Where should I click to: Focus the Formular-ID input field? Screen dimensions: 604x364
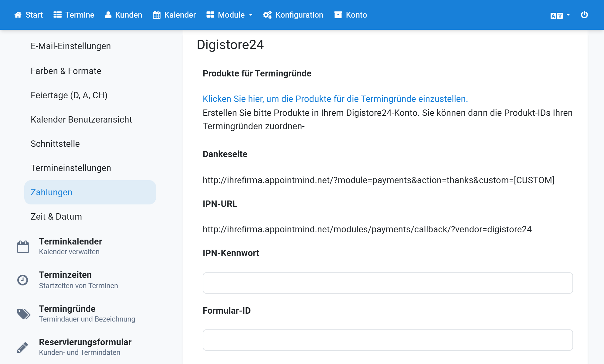click(x=388, y=340)
